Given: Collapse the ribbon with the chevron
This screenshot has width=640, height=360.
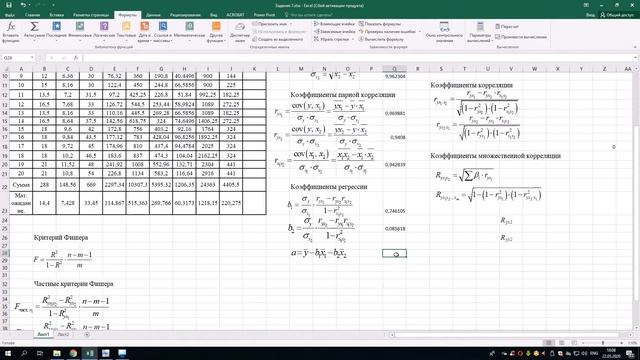Looking at the screenshot, I should coord(634,47).
